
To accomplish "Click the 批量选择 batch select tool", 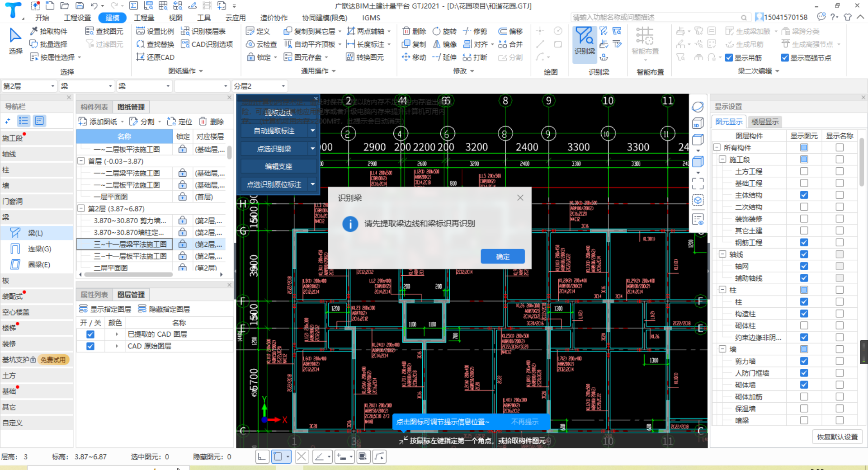I will click(x=48, y=44).
